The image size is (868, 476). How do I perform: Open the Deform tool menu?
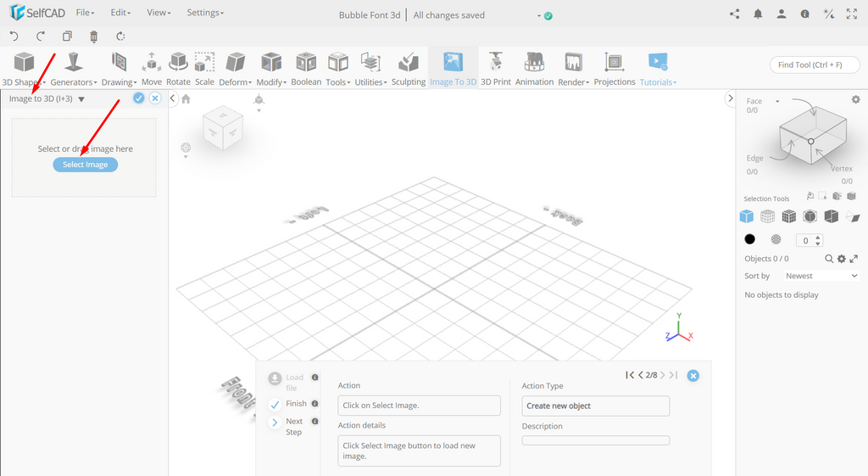(x=235, y=69)
